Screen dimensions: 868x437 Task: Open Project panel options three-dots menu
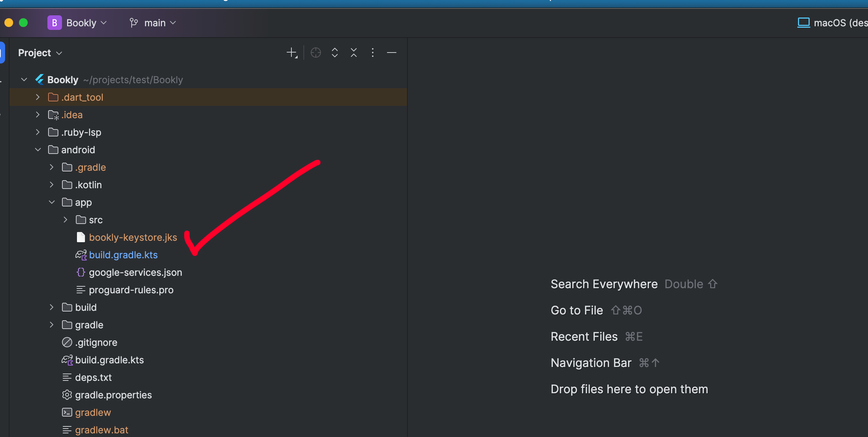(372, 53)
